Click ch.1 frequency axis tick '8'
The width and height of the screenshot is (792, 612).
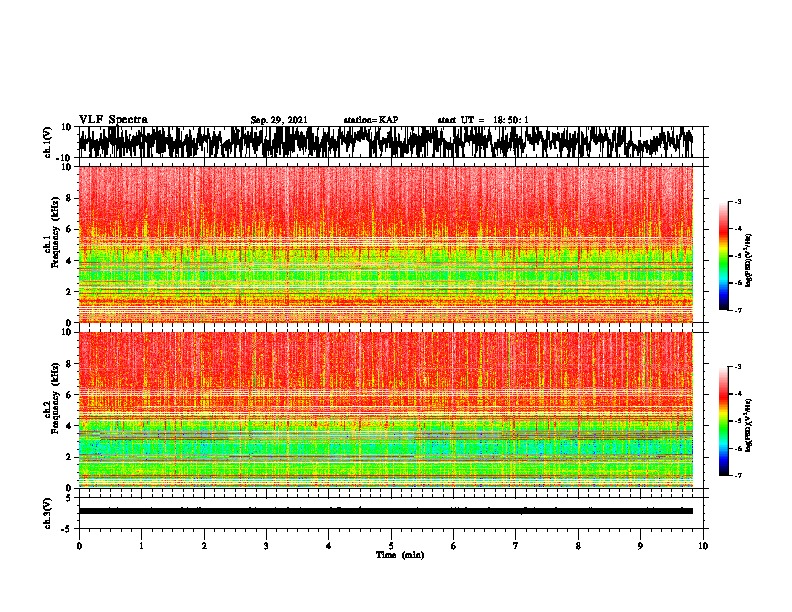pos(70,198)
